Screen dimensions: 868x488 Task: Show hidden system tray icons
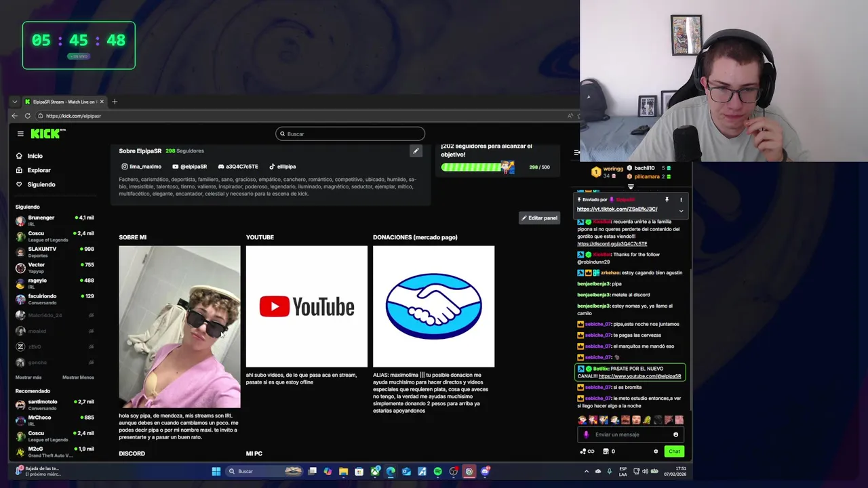(x=587, y=471)
